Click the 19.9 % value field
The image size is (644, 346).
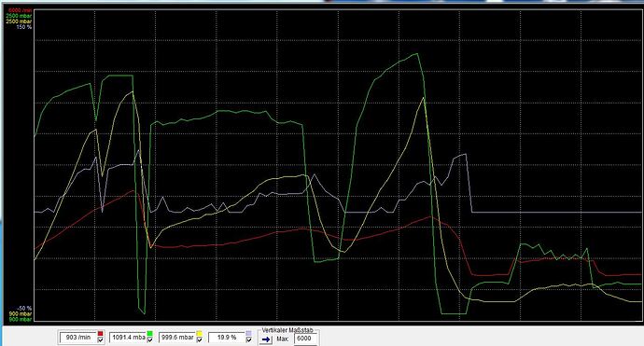click(x=227, y=338)
